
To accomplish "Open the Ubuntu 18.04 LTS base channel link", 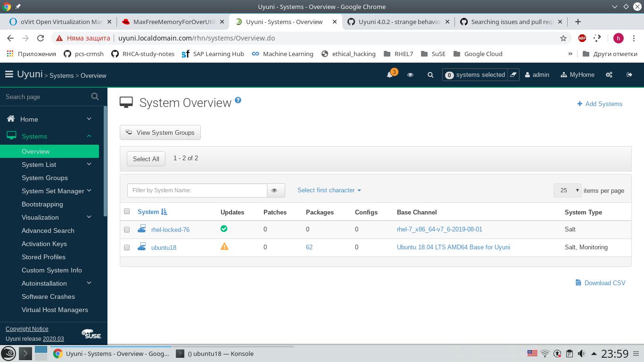I will pos(453,247).
